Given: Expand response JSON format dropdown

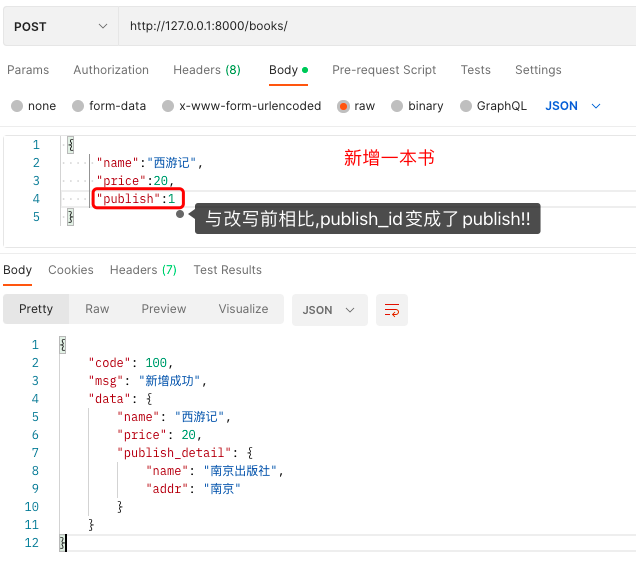Looking at the screenshot, I should click(x=329, y=310).
